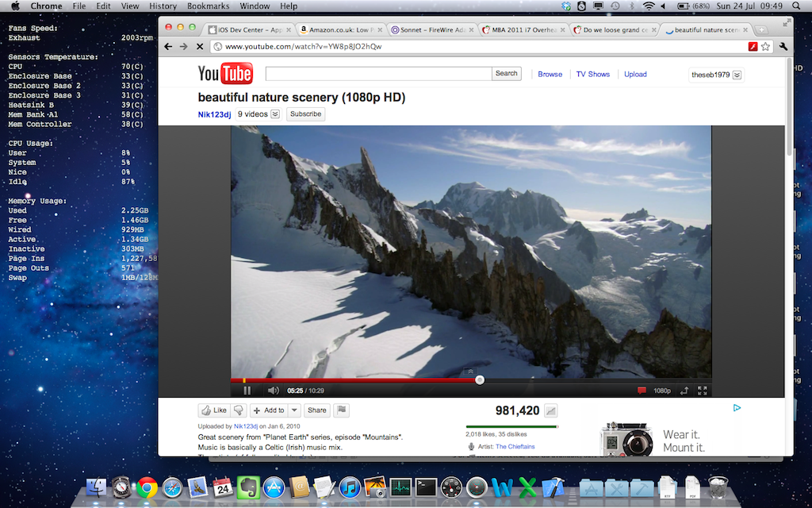Open the View menu in the menu bar

point(130,6)
